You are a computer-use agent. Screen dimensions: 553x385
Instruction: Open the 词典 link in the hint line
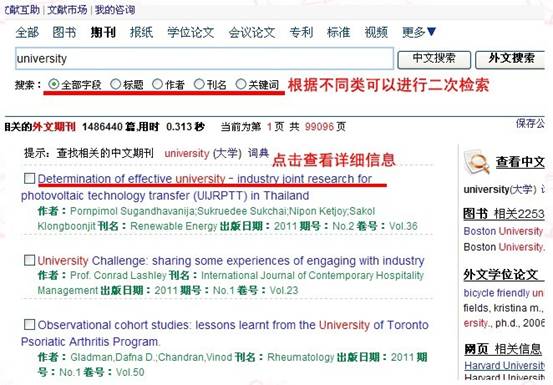(x=259, y=153)
